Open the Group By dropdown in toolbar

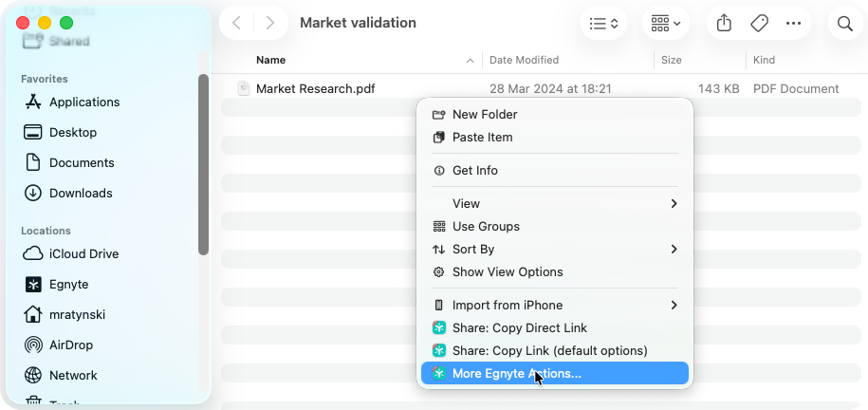tap(665, 24)
